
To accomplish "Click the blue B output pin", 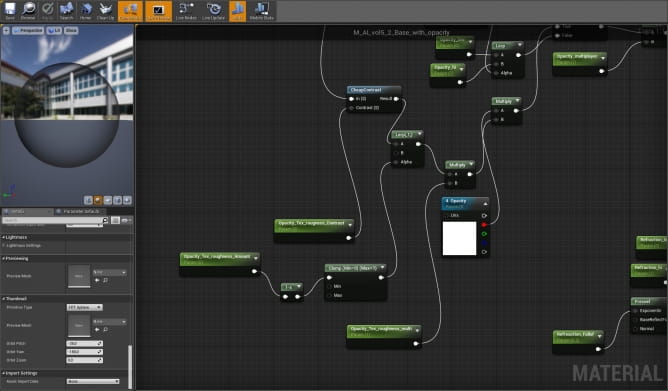I will (484, 243).
